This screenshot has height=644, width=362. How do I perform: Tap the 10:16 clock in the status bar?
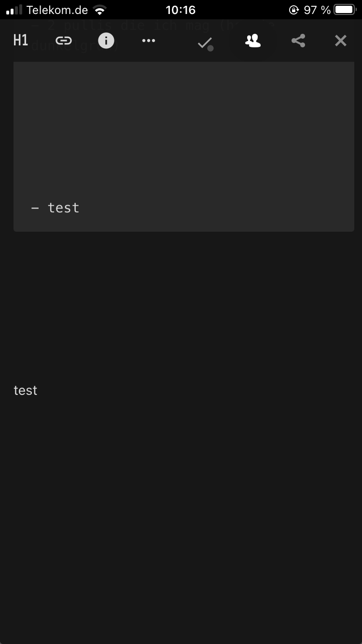pos(181,10)
